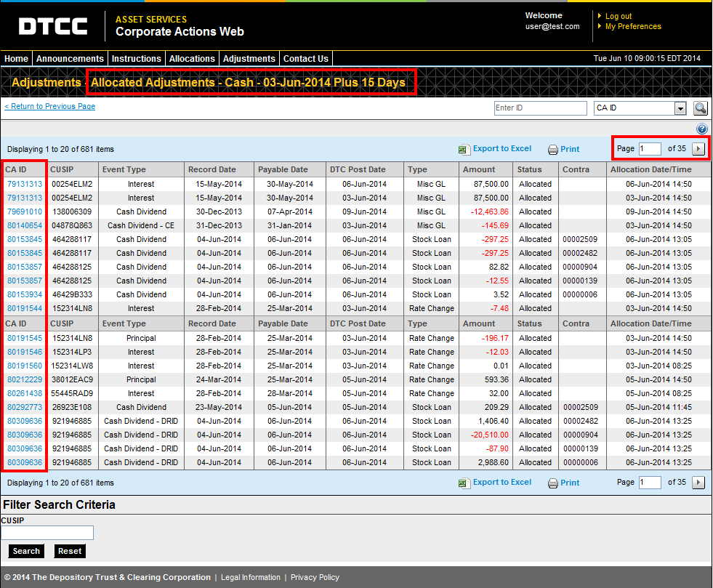
Task: Open CA ID 80309636 with amount 2,988.60
Action: (x=25, y=462)
